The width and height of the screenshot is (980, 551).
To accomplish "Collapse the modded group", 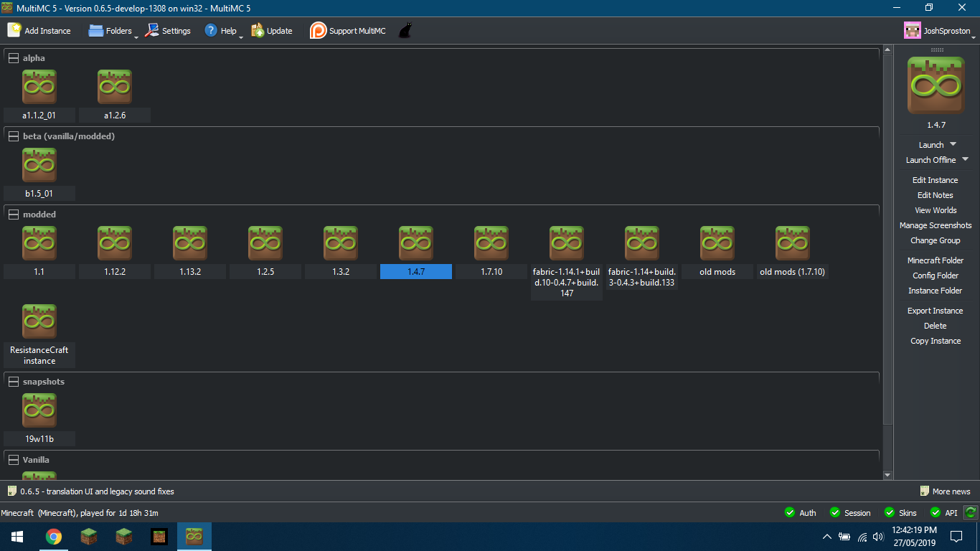I will tap(14, 215).
